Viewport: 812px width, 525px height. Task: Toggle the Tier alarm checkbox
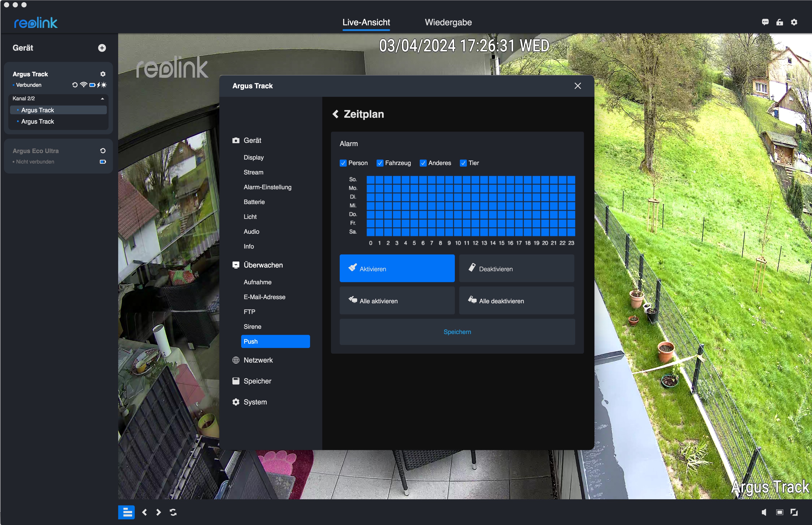point(463,163)
